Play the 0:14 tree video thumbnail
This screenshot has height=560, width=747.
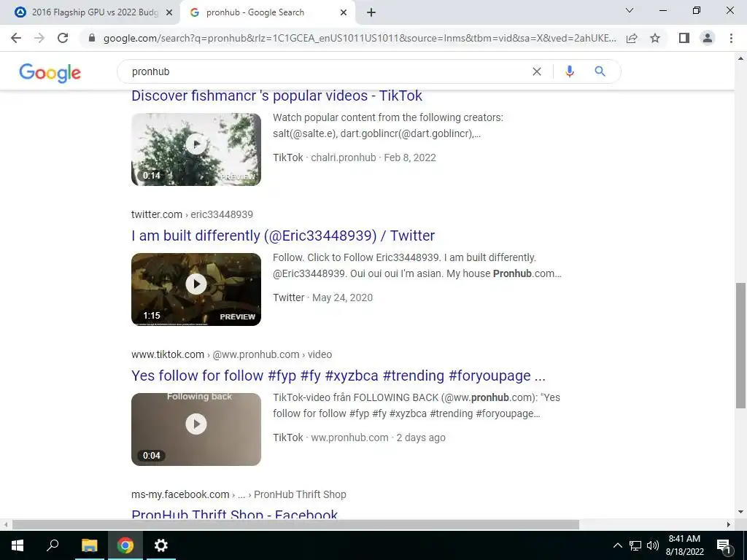click(x=196, y=149)
